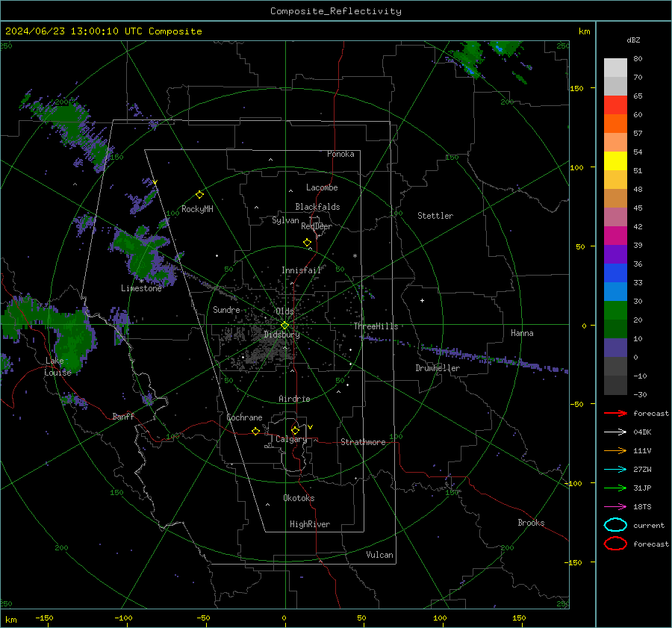Click the red forecast ellipse legend icon
672x628 pixels.
click(x=615, y=544)
